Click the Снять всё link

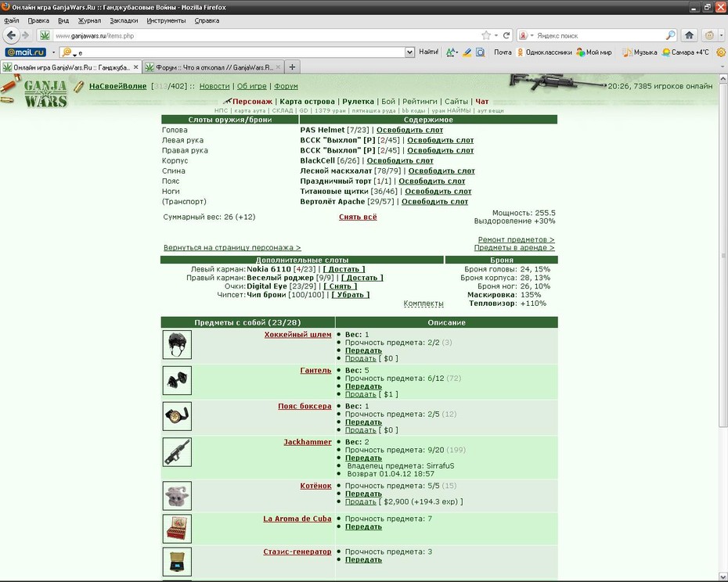tap(358, 217)
